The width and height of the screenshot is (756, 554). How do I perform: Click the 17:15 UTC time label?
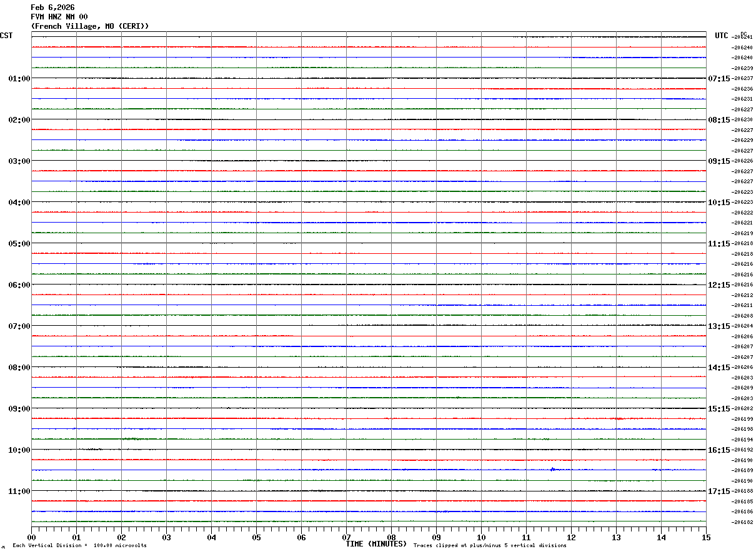point(719,491)
